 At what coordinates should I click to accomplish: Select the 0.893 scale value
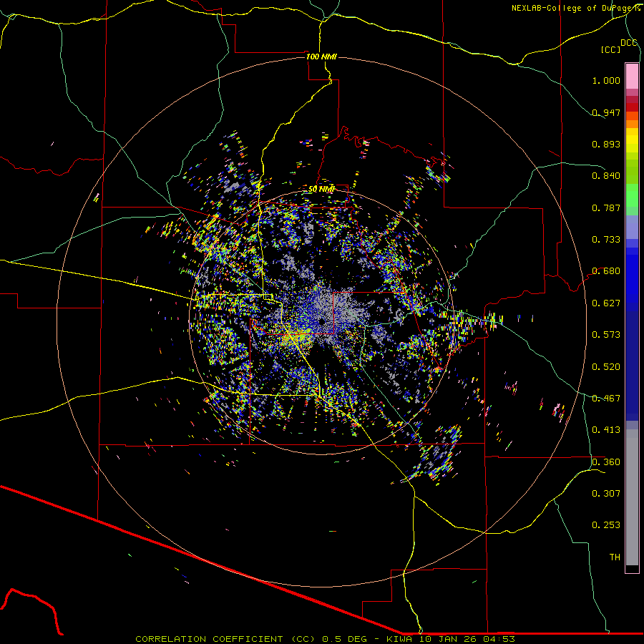pyautogui.click(x=606, y=144)
